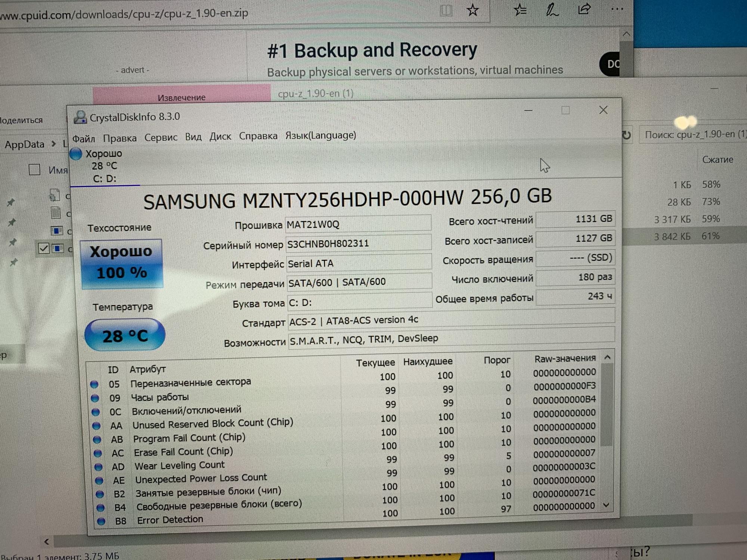Select the blue disk status orb for drive C: D:
The width and height of the screenshot is (747, 560).
point(76,154)
